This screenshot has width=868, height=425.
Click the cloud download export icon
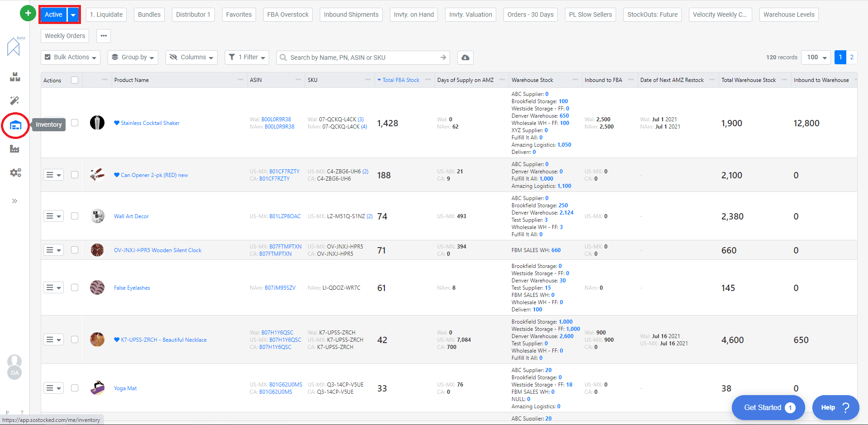click(465, 57)
